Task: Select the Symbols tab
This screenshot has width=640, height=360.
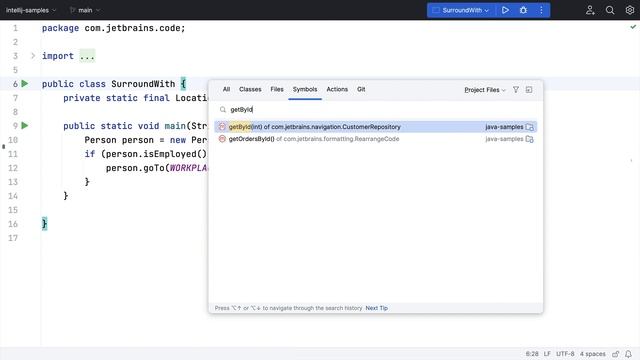Action: pyautogui.click(x=305, y=89)
